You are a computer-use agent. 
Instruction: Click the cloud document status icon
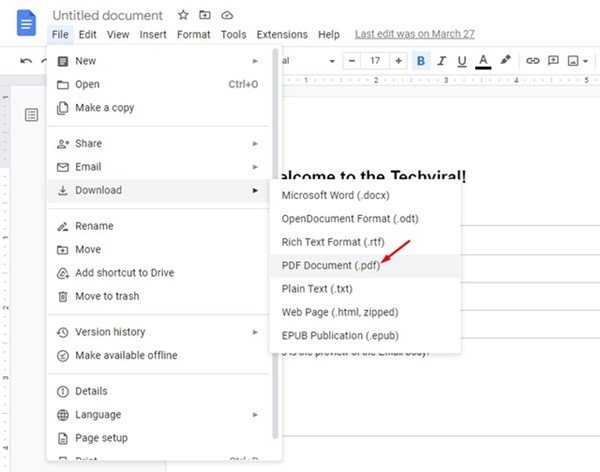pyautogui.click(x=227, y=16)
